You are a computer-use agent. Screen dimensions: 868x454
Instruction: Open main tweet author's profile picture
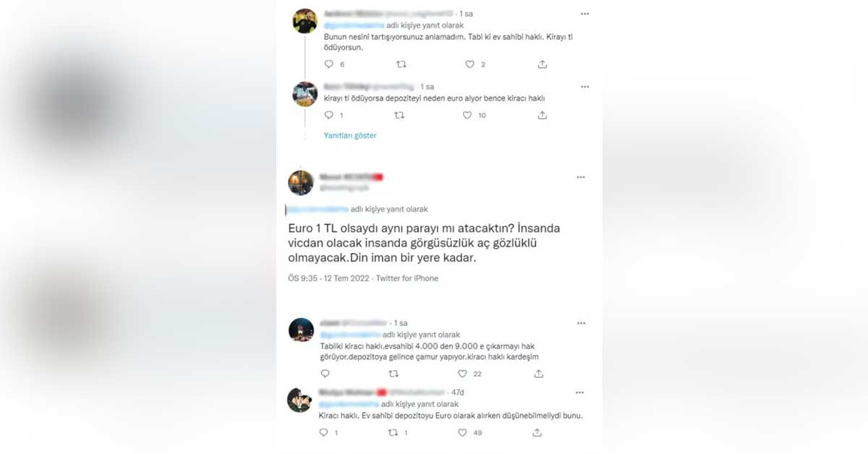301,183
